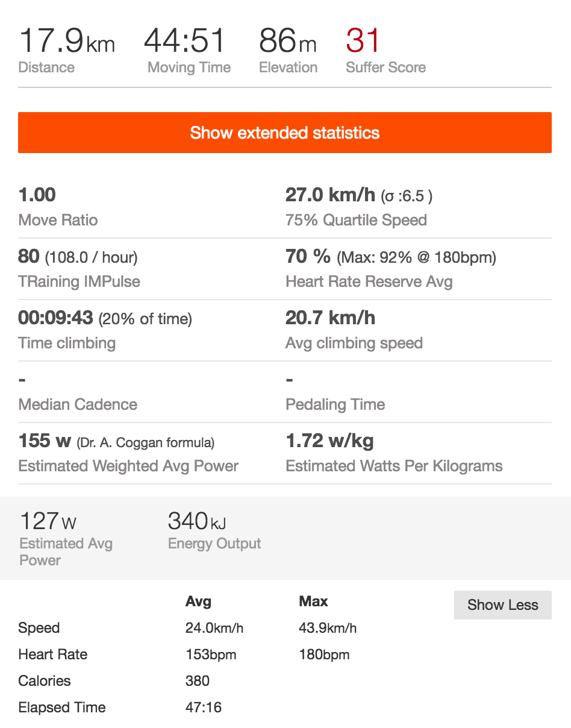Select the Estimated Watts Per Kilograms label
Image resolution: width=571 pixels, height=728 pixels.
[394, 466]
